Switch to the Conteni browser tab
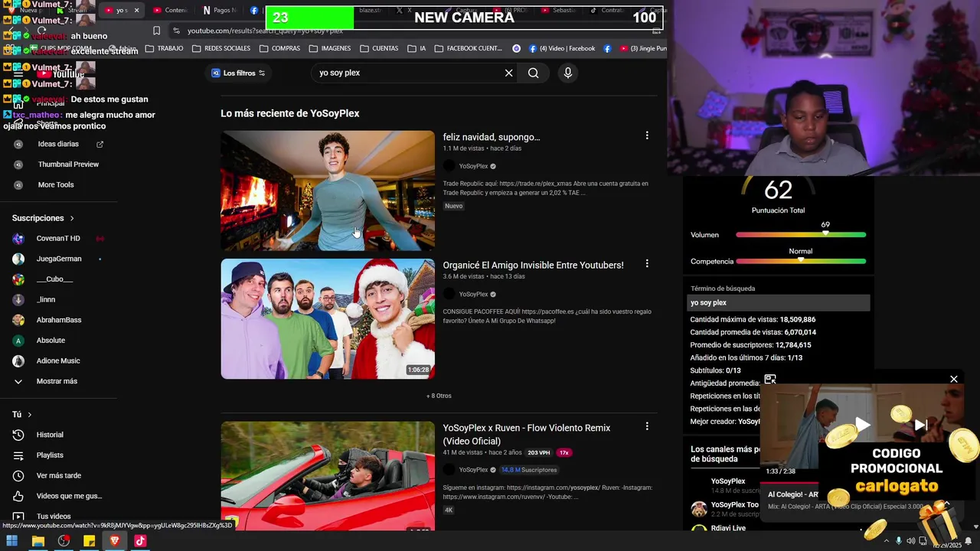 (x=170, y=10)
